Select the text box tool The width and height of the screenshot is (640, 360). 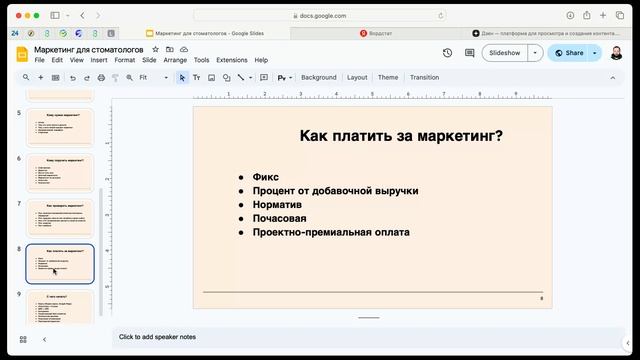click(x=196, y=78)
